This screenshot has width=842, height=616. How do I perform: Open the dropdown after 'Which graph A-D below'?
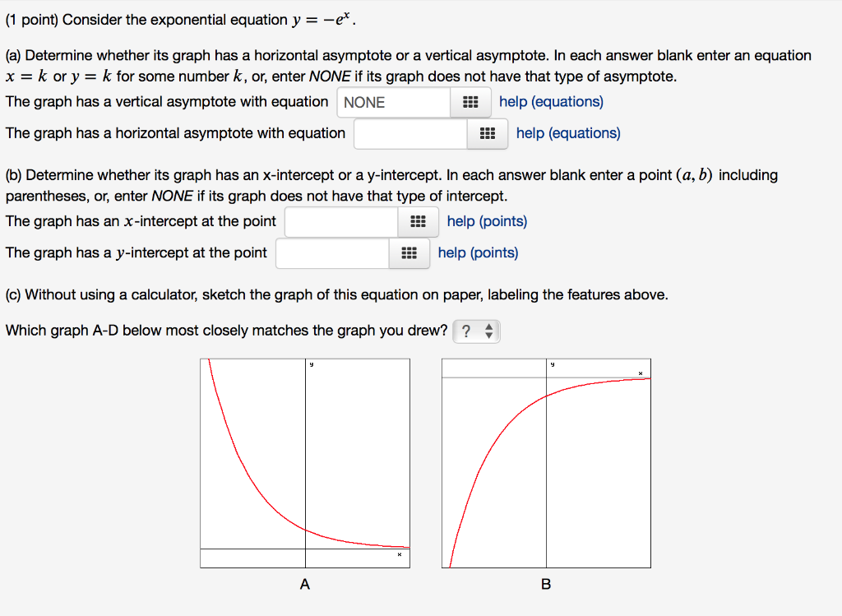(477, 331)
